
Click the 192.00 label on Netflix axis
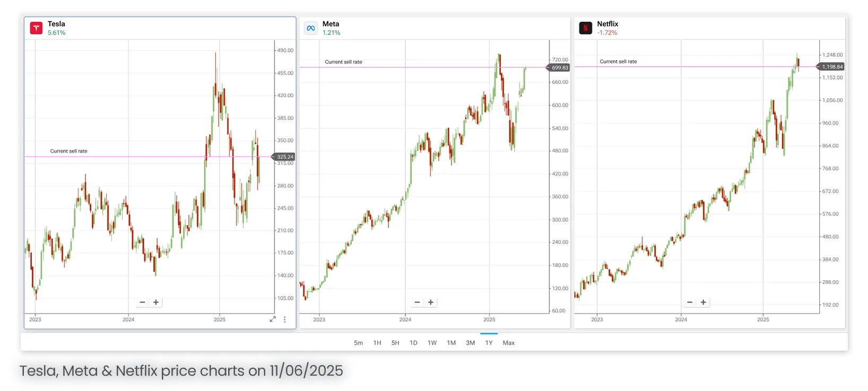(830, 305)
